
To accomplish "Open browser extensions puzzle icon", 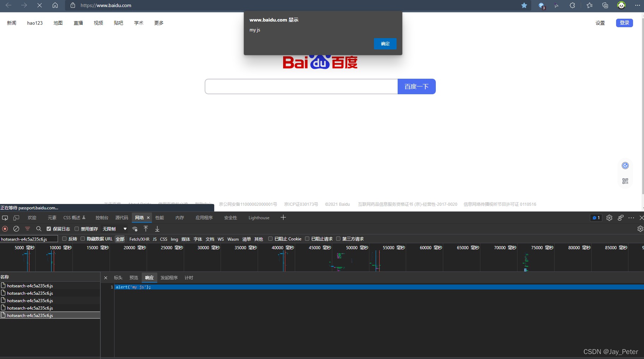I will click(572, 5).
